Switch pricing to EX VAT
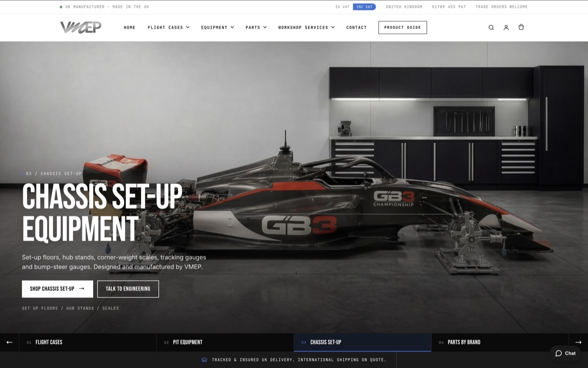Viewport: 588px width, 368px height. pyautogui.click(x=343, y=7)
